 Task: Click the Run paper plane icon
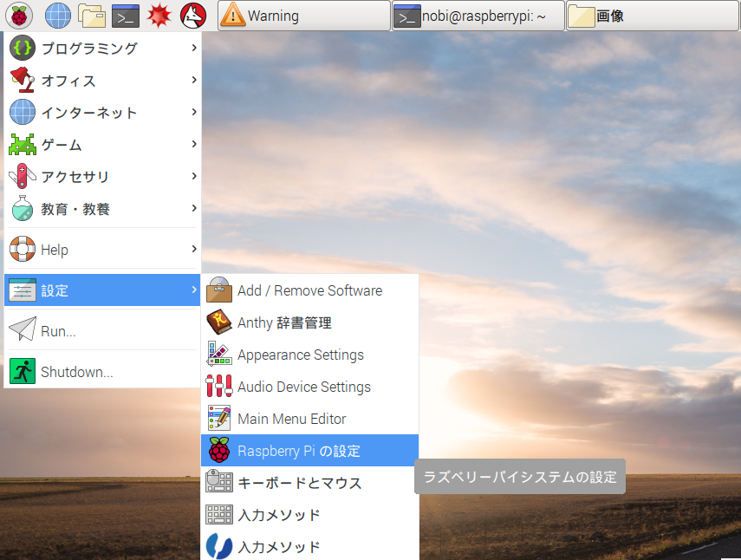[x=23, y=329]
